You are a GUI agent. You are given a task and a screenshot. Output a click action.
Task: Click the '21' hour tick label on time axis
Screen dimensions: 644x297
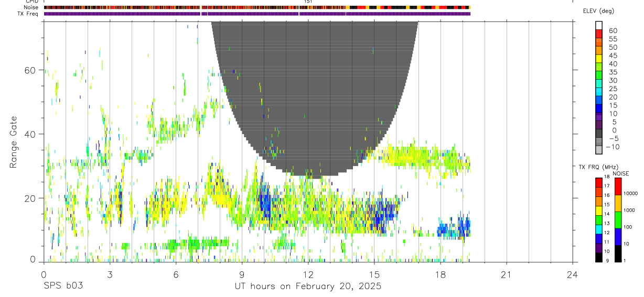coord(507,274)
